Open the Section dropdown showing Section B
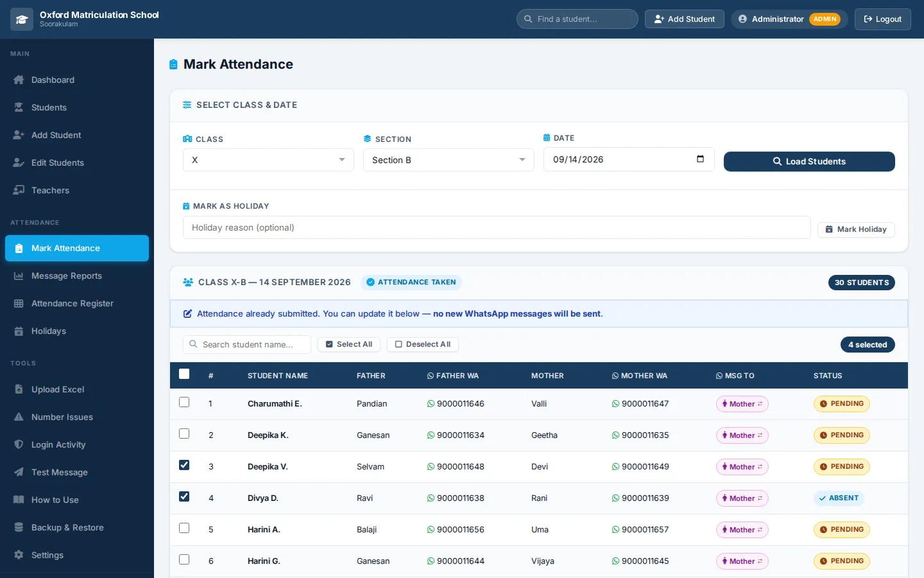The image size is (924, 578). [449, 160]
